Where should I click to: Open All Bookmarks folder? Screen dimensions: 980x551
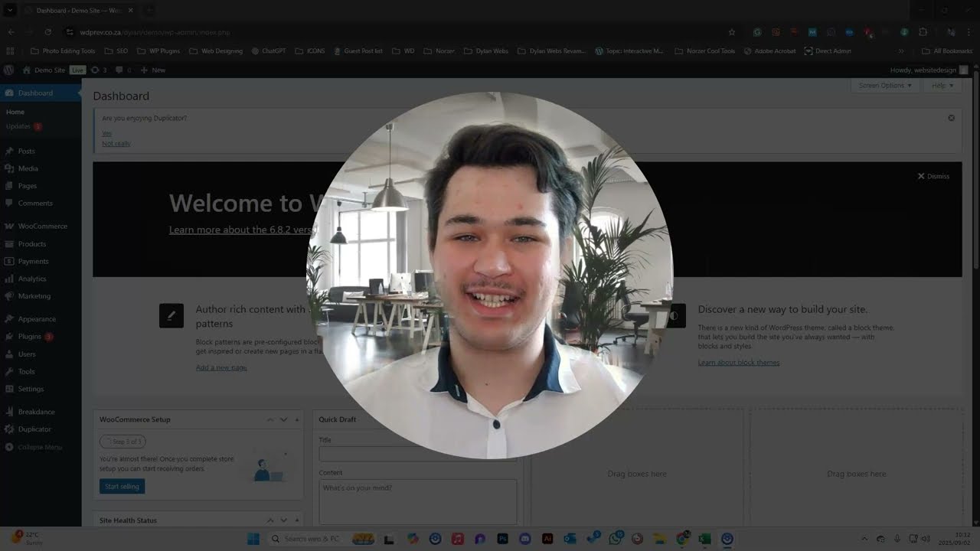(x=947, y=51)
